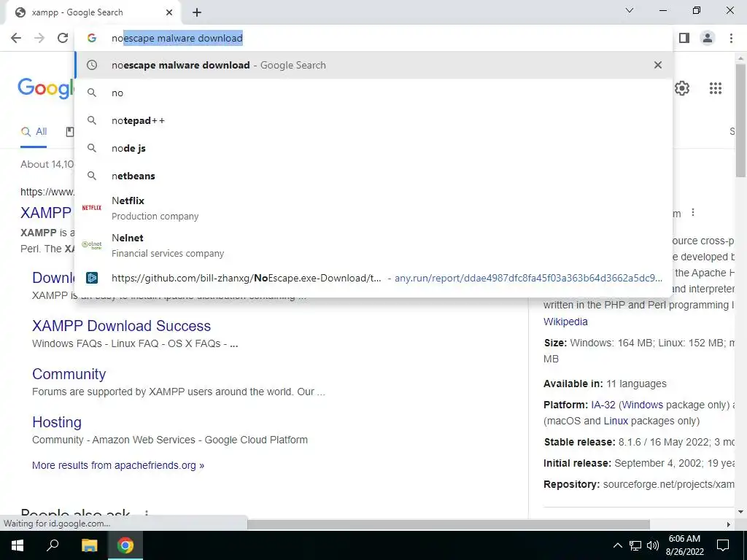Screen dimensions: 747x560
Task: Open the Wikipedia link in knowledge panel
Action: coord(565,322)
